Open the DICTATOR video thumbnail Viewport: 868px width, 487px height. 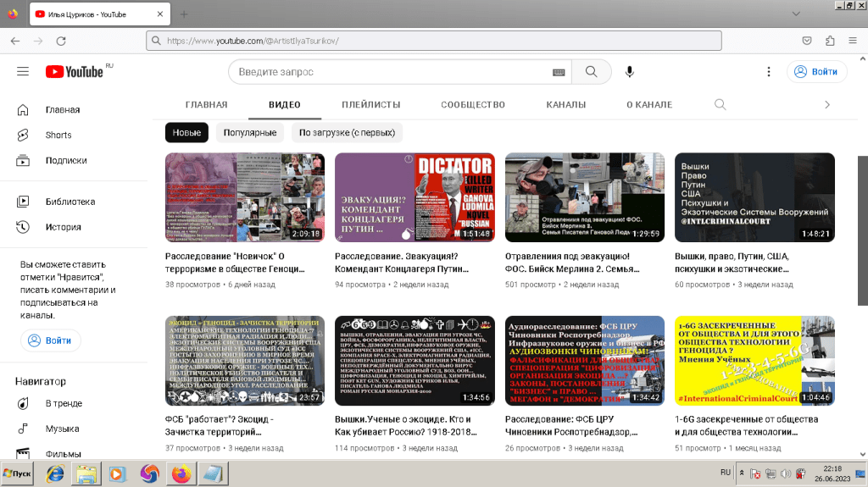[415, 197]
